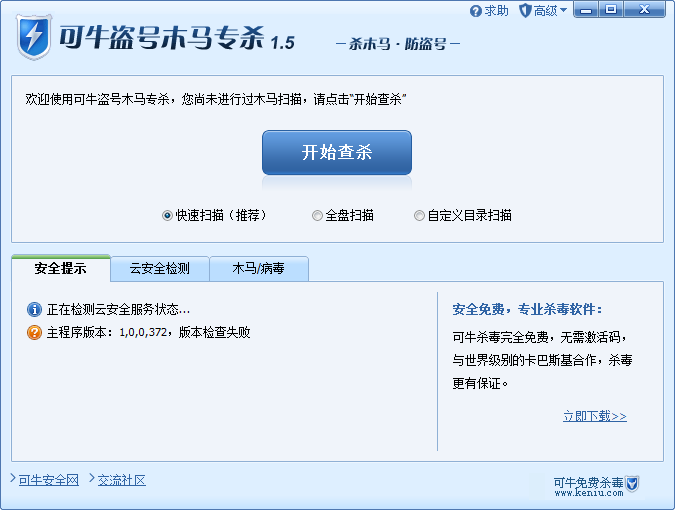The height and width of the screenshot is (510, 675).
Task: Click text 主程序版本：1,0,0,372，版本检查失败
Action: tap(149, 332)
